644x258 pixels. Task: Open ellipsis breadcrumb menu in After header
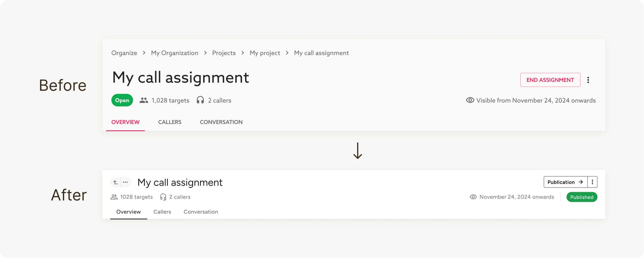125,182
